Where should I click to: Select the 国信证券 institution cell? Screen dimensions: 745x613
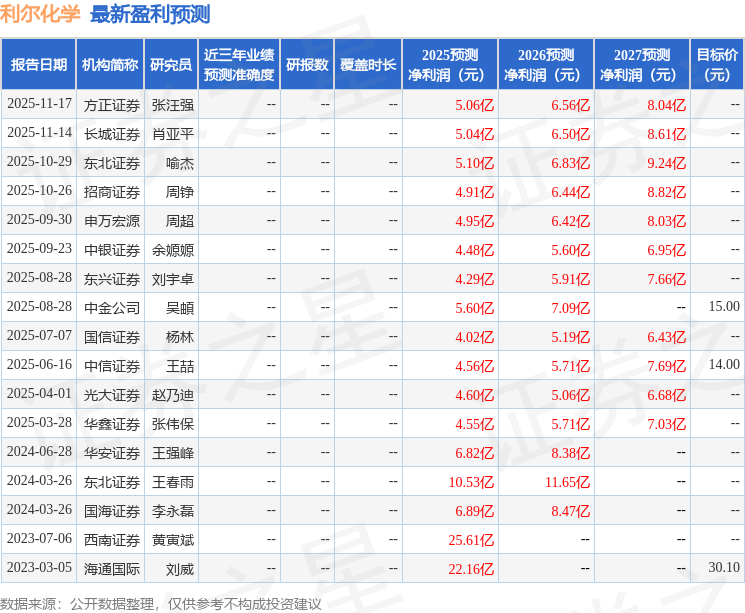pos(112,337)
